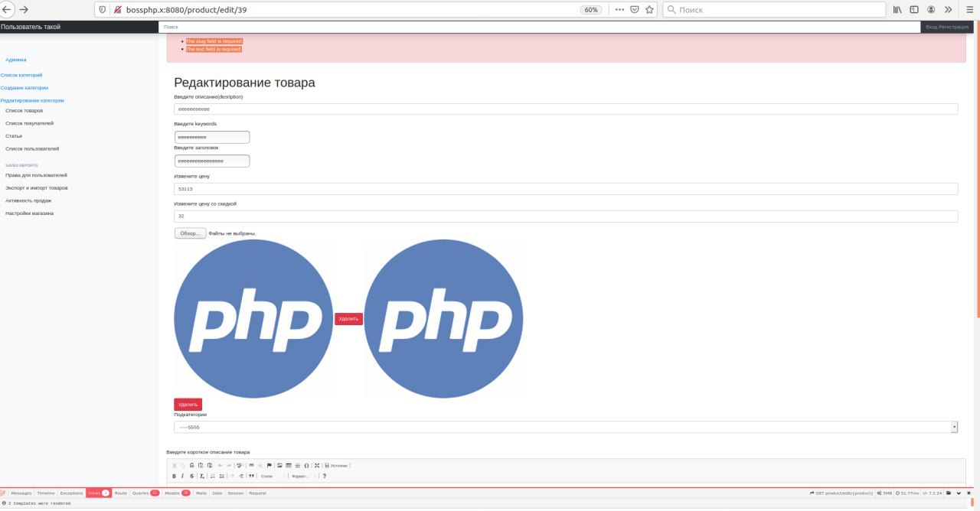Click the anchor flag icon in editor

click(x=269, y=465)
